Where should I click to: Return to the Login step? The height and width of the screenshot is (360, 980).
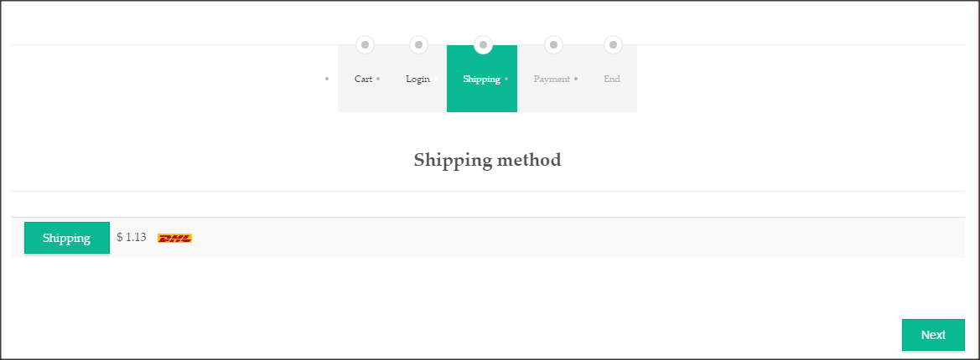pyautogui.click(x=417, y=79)
